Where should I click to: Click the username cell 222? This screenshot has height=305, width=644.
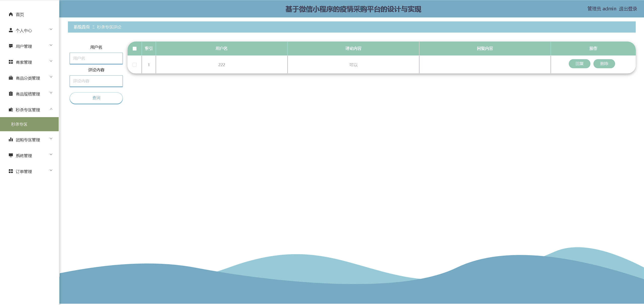(x=222, y=65)
